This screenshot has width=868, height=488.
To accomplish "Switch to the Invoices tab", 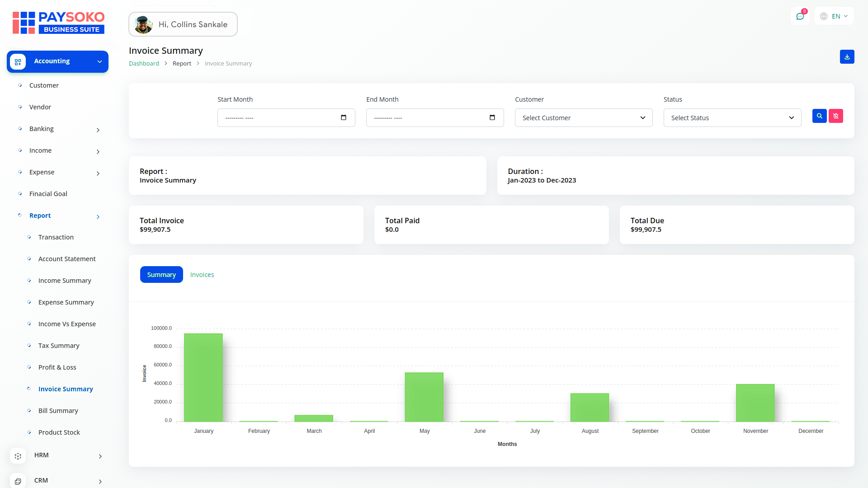I will pyautogui.click(x=202, y=275).
